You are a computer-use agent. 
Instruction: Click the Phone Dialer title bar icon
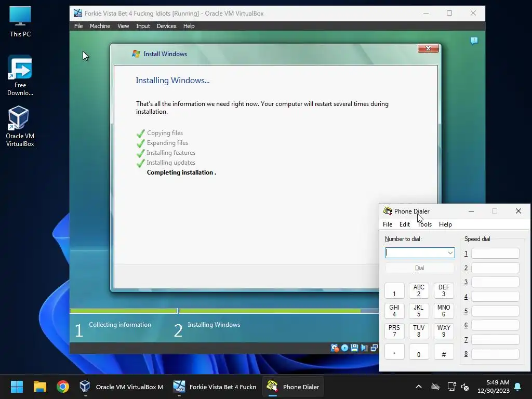pyautogui.click(x=388, y=211)
